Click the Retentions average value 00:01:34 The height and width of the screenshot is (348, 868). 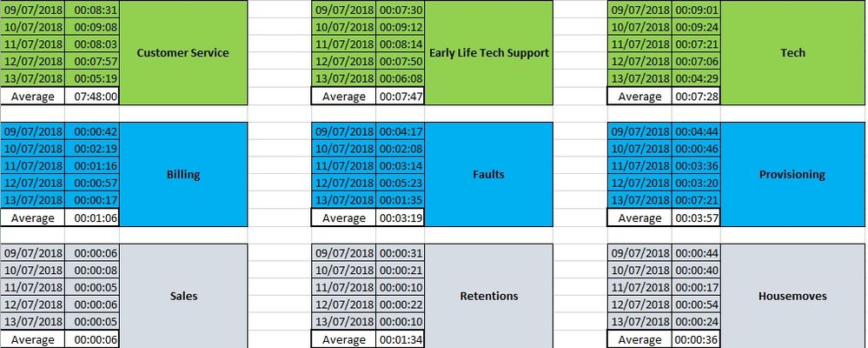coord(401,340)
